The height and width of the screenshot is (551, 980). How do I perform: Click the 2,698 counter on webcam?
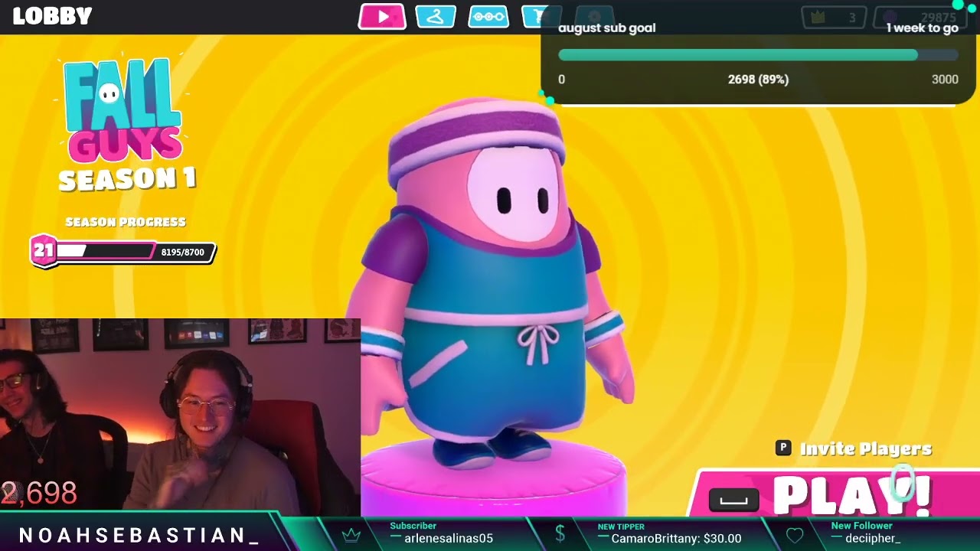tap(39, 494)
